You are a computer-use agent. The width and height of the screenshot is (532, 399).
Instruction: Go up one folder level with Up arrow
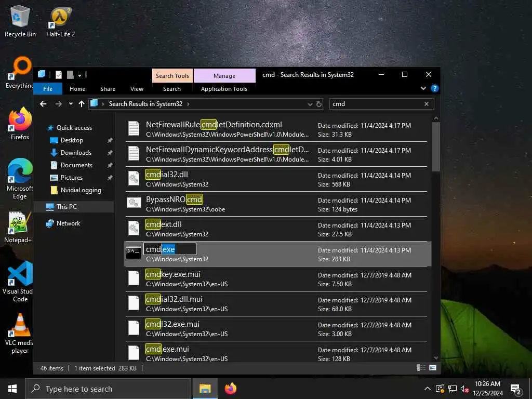[82, 104]
